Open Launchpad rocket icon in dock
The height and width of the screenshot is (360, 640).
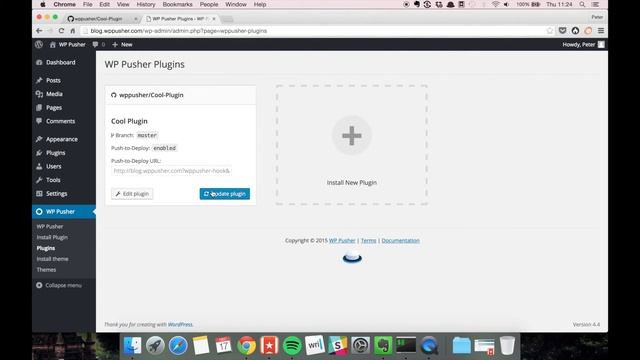[x=155, y=345]
